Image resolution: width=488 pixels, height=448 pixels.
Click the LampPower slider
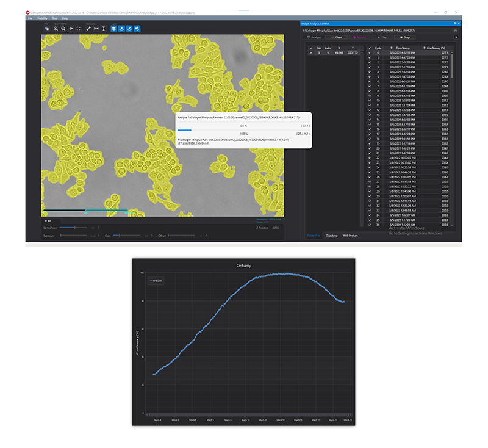point(73,228)
